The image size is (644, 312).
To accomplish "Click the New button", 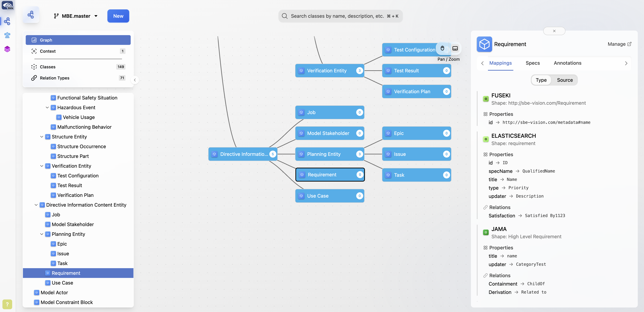I will 118,16.
